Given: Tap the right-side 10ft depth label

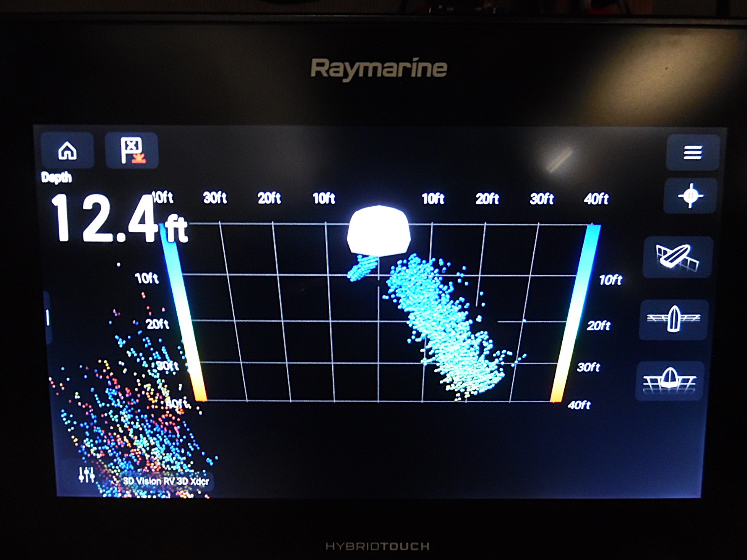Looking at the screenshot, I should 611,280.
